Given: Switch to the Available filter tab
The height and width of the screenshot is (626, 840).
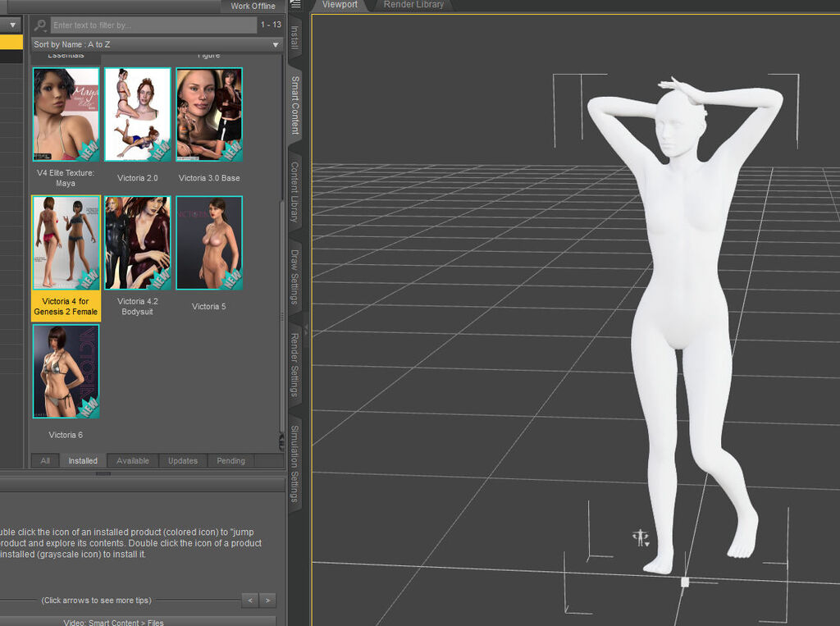Looking at the screenshot, I should [133, 461].
